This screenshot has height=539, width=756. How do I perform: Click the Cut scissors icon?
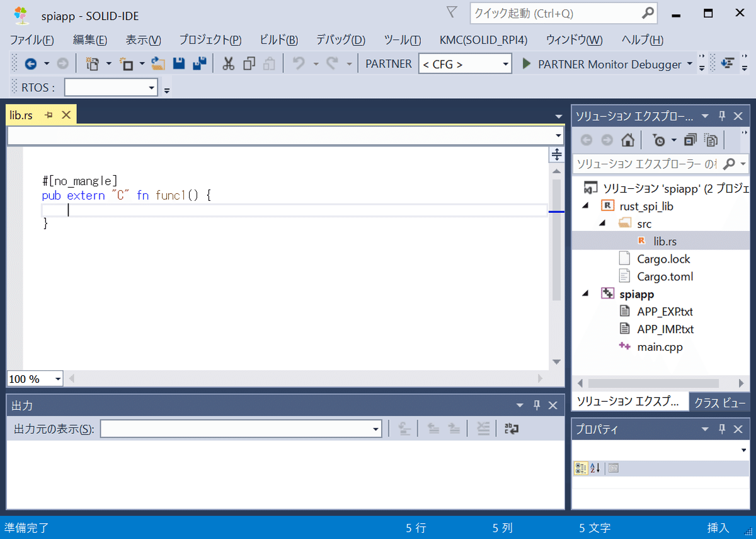pyautogui.click(x=229, y=64)
